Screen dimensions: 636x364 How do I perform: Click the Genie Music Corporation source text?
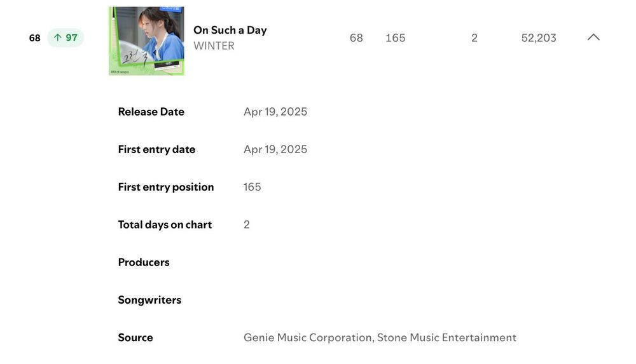308,337
